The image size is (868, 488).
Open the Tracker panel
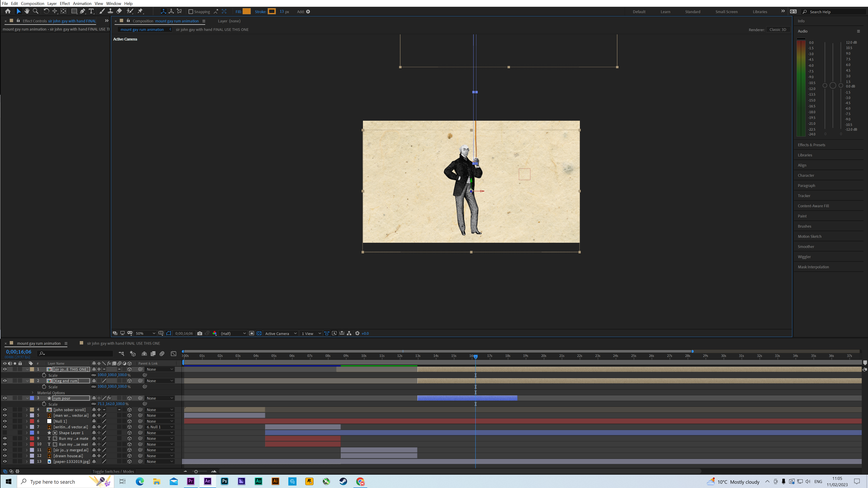pyautogui.click(x=804, y=196)
